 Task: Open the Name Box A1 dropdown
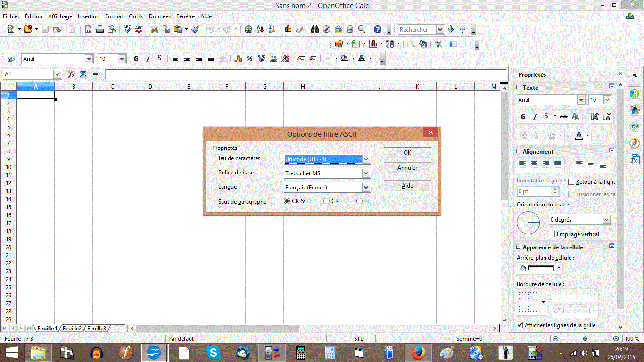pos(58,74)
